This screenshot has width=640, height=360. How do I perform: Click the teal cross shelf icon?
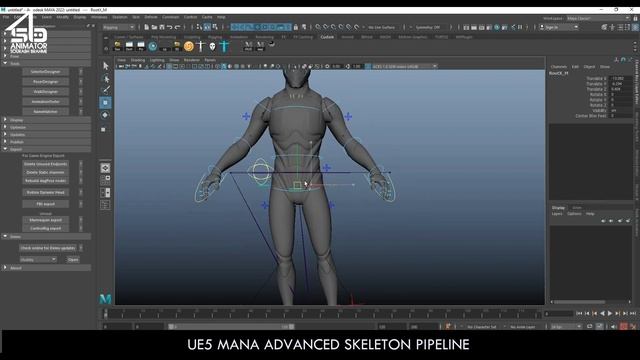pyautogui.click(x=224, y=46)
